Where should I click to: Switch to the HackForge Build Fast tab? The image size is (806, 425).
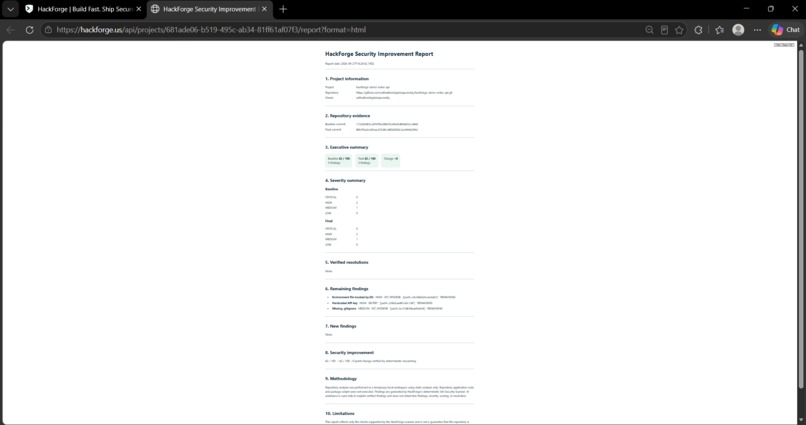[84, 9]
